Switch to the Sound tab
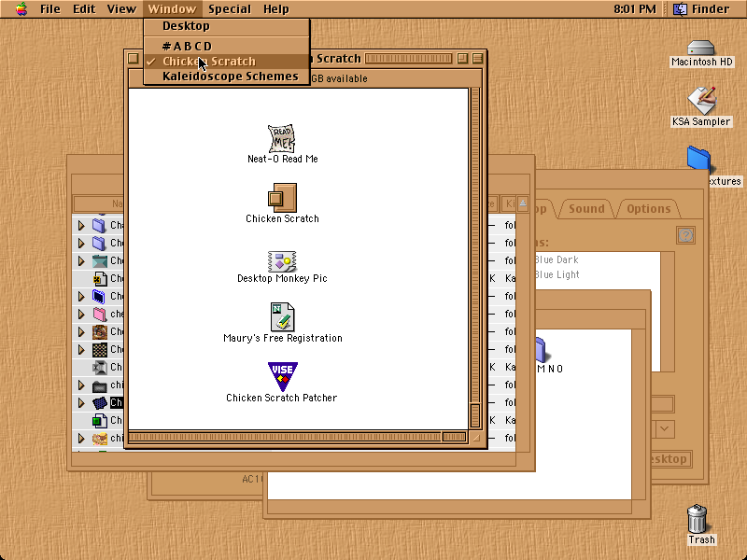This screenshot has width=747, height=560. [586, 208]
